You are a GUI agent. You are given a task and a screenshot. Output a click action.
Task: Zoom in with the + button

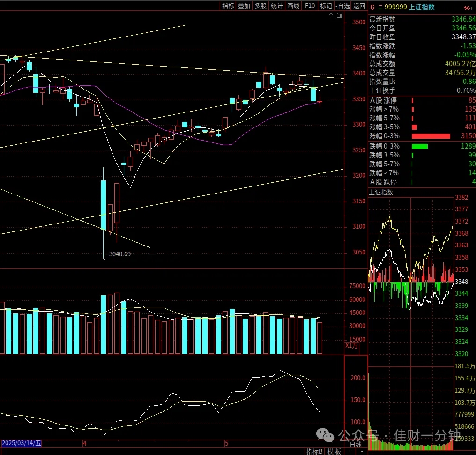pyautogui.click(x=350, y=451)
